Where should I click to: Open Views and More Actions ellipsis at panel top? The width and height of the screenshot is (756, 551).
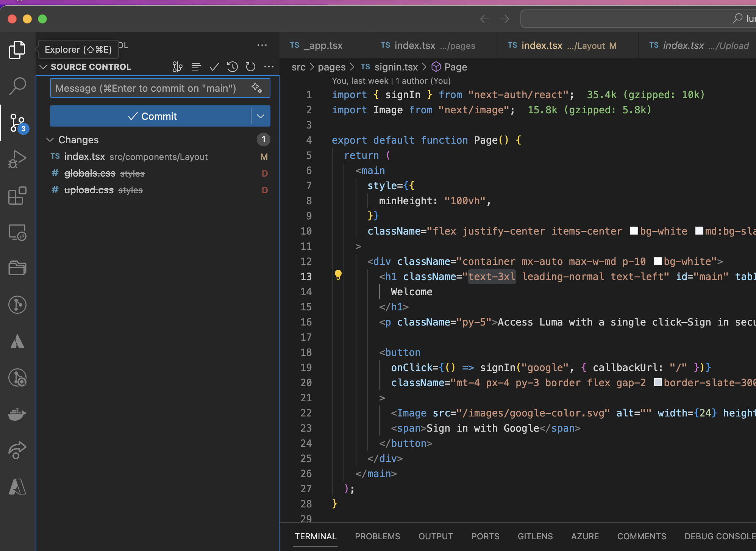pos(262,45)
